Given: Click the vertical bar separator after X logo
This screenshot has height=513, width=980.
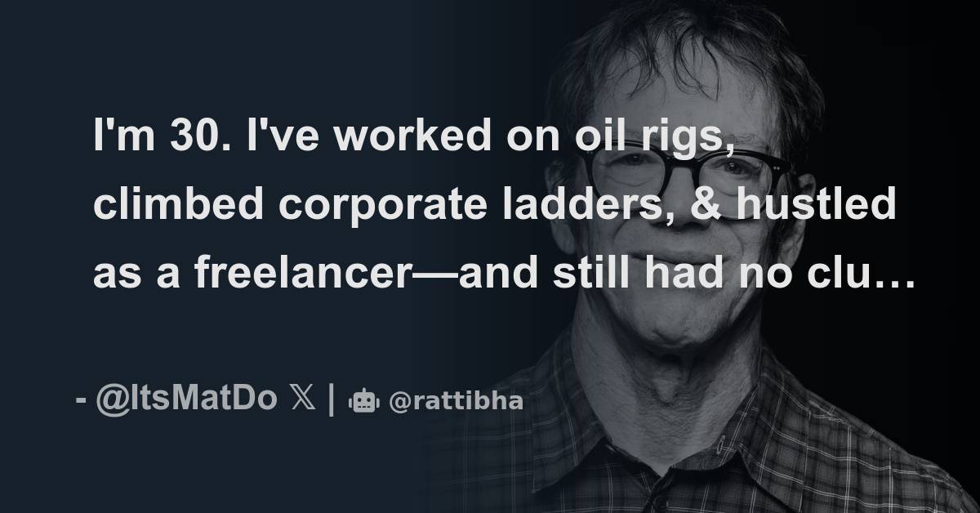Looking at the screenshot, I should click(x=331, y=401).
